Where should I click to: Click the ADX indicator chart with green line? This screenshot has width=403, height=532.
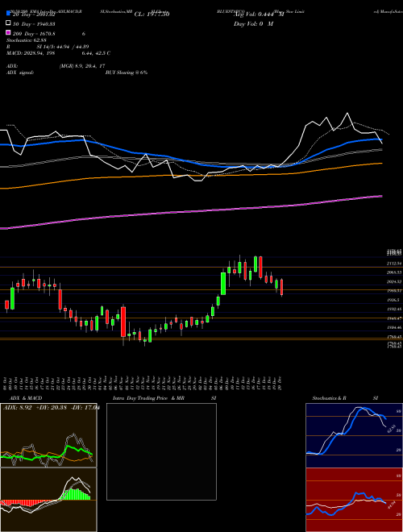[48, 435]
